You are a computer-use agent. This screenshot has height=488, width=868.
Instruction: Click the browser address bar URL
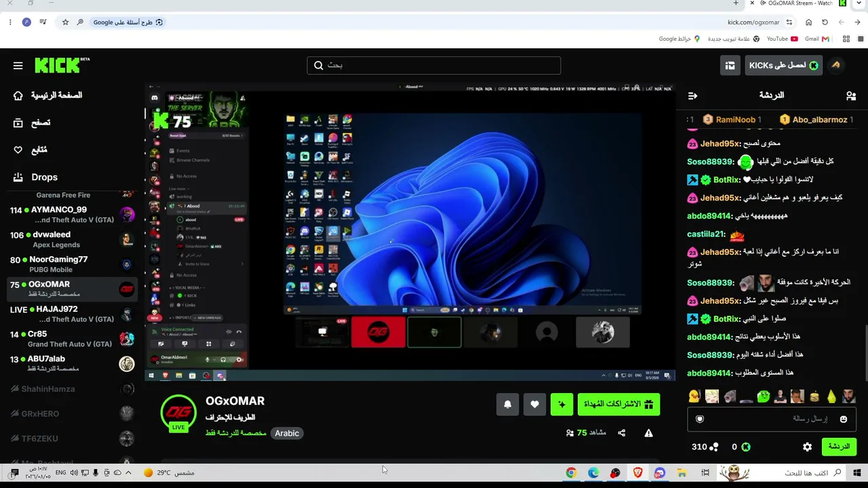coord(753,22)
